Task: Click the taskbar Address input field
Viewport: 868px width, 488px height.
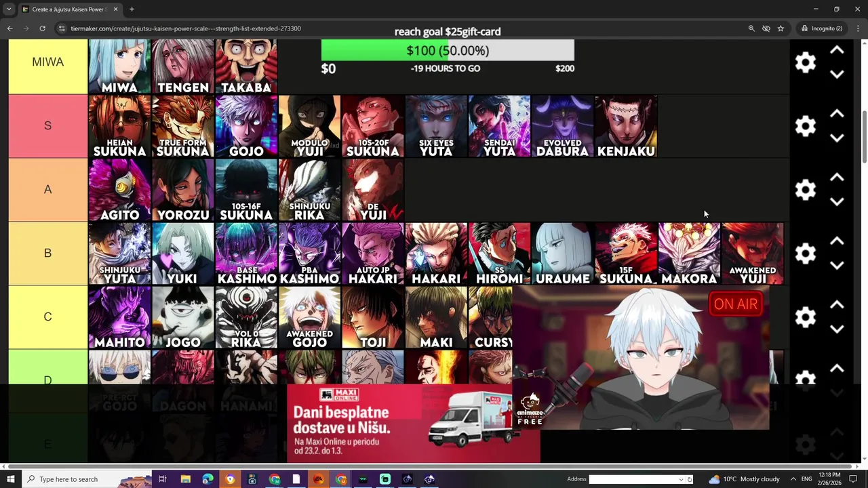Action: (637, 479)
